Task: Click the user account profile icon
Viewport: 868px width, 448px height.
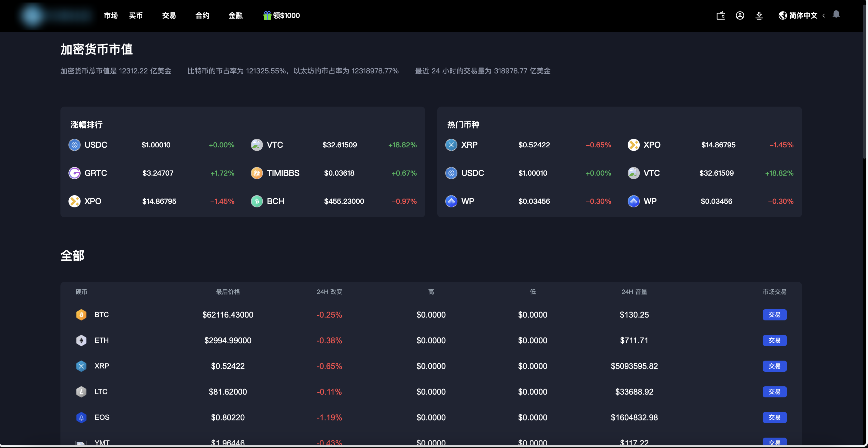Action: coord(740,16)
